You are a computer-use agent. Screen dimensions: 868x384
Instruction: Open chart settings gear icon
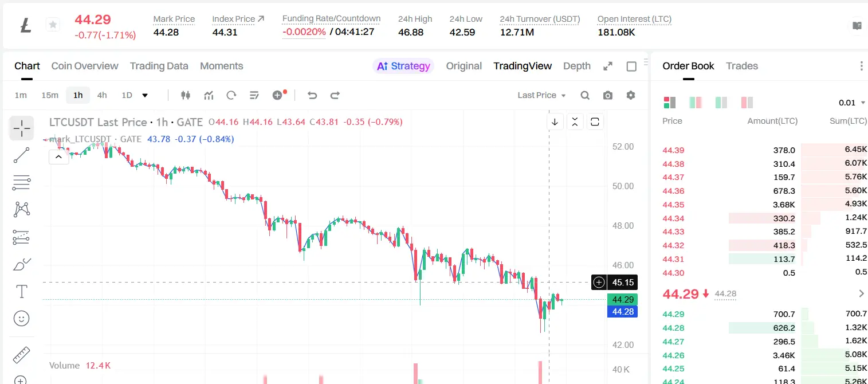click(631, 95)
